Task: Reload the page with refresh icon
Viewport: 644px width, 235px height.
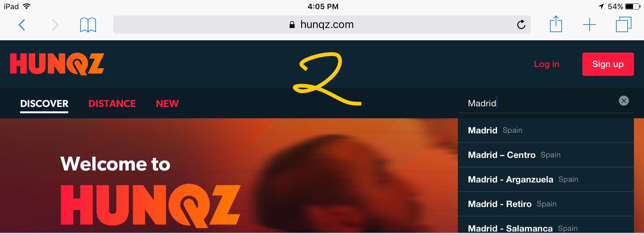Action: point(521,25)
